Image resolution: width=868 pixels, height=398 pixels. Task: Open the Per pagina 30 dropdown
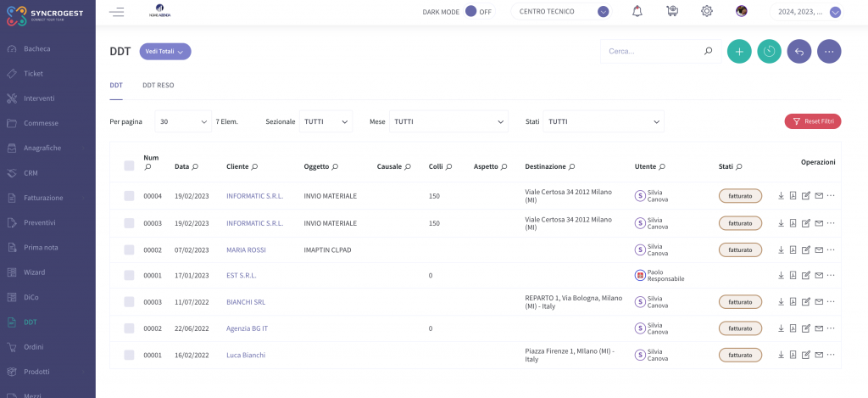pos(183,121)
